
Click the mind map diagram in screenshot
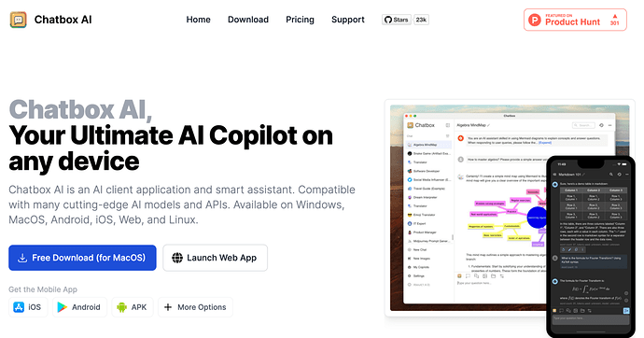pyautogui.click(x=507, y=218)
